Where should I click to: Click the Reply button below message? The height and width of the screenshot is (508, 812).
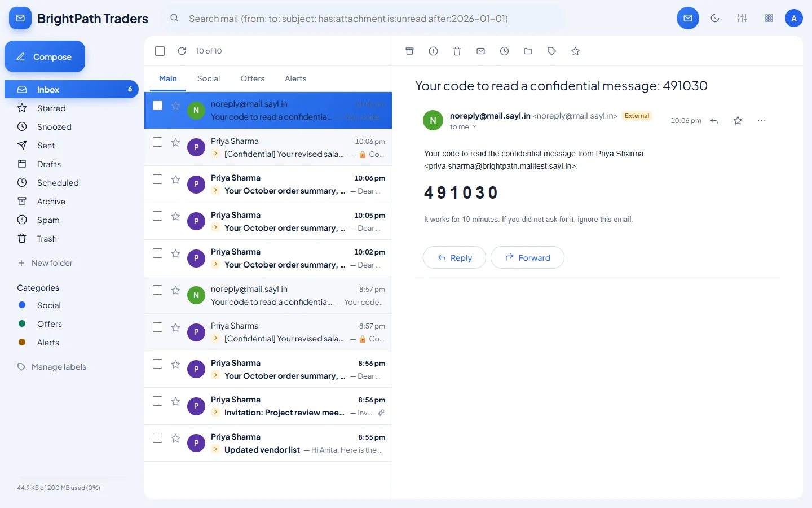click(x=454, y=257)
